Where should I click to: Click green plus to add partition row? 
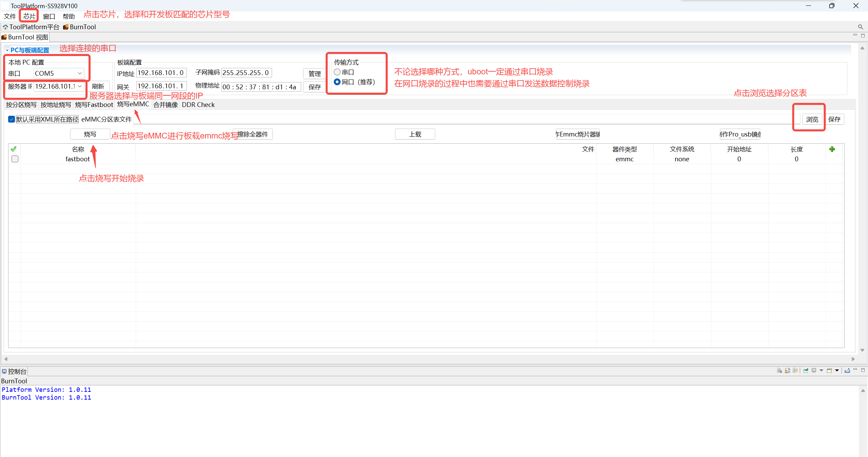pyautogui.click(x=832, y=149)
